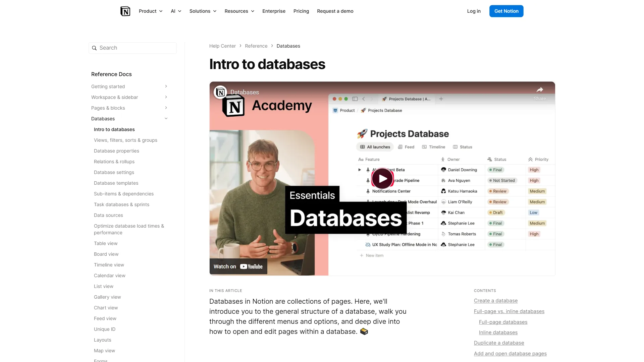Focus the Search input field
Image resolution: width=644 pixels, height=362 pixels.
(x=132, y=48)
